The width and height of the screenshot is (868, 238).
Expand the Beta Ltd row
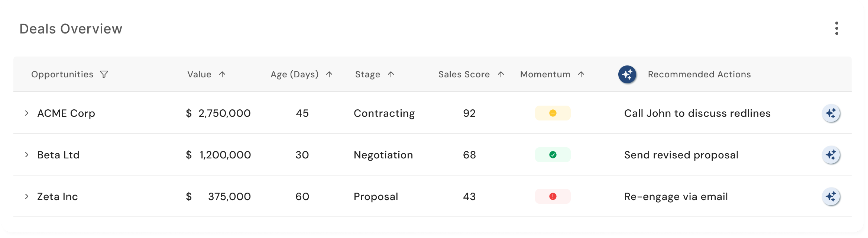coord(27,155)
